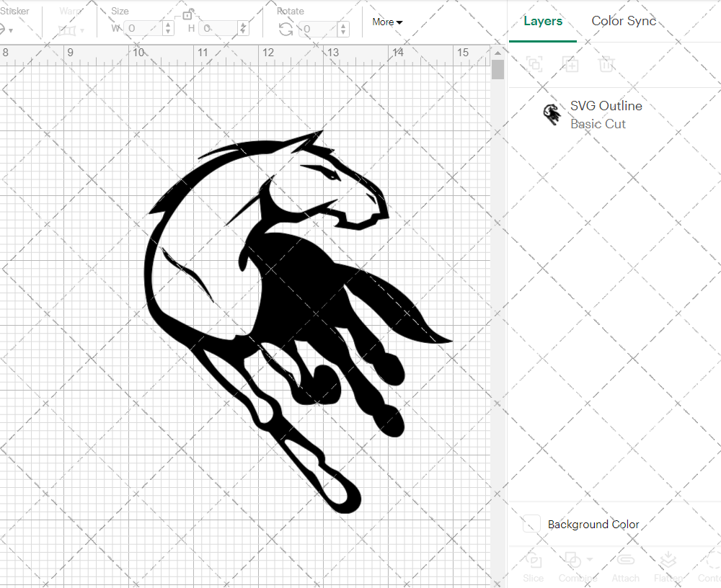Open the More dropdown menu
Screen dimensions: 721x588
tap(387, 22)
